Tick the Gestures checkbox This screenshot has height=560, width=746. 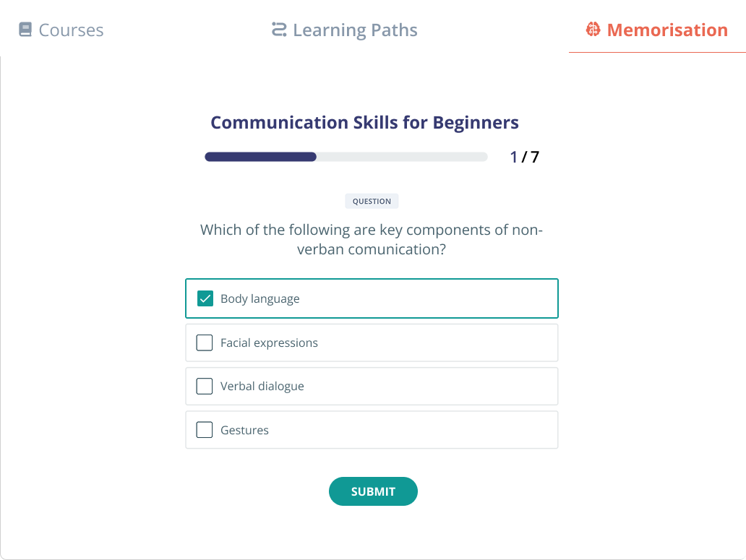click(205, 430)
